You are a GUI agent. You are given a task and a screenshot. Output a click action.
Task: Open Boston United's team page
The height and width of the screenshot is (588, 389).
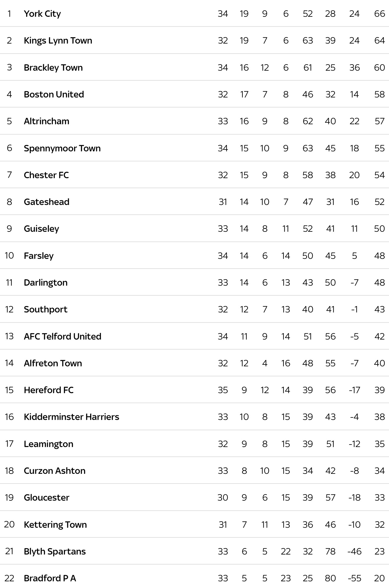(x=54, y=94)
